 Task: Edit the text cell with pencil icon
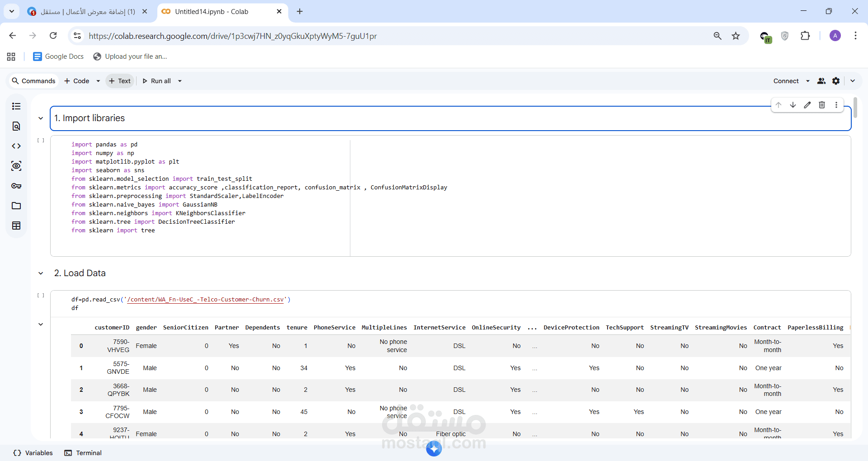pos(807,105)
